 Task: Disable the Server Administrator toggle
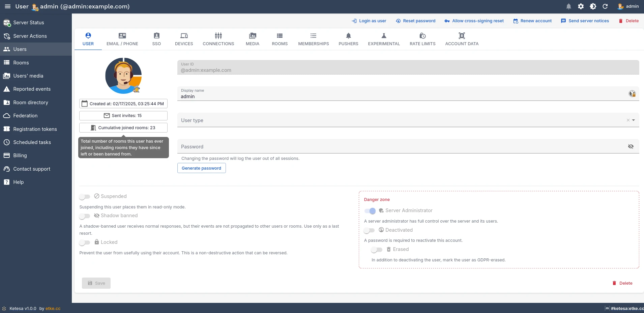tap(370, 211)
